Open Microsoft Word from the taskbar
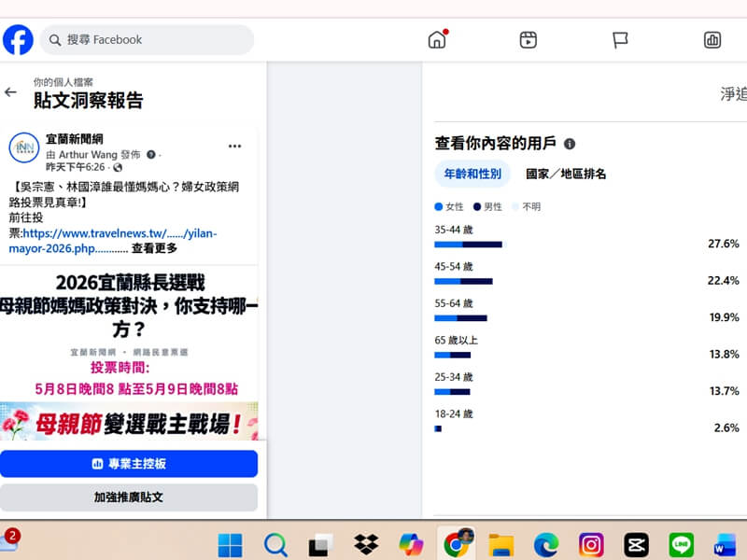The width and height of the screenshot is (747, 560). coord(726,545)
